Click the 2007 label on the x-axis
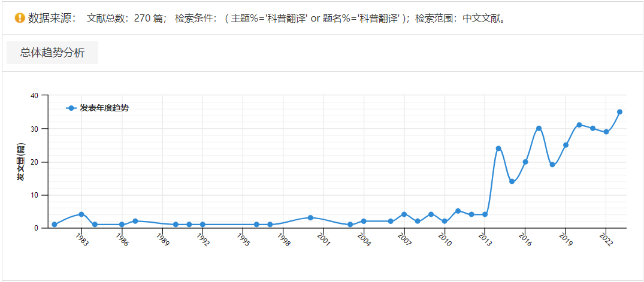Viewport: 644px width, 282px height. 406,240
